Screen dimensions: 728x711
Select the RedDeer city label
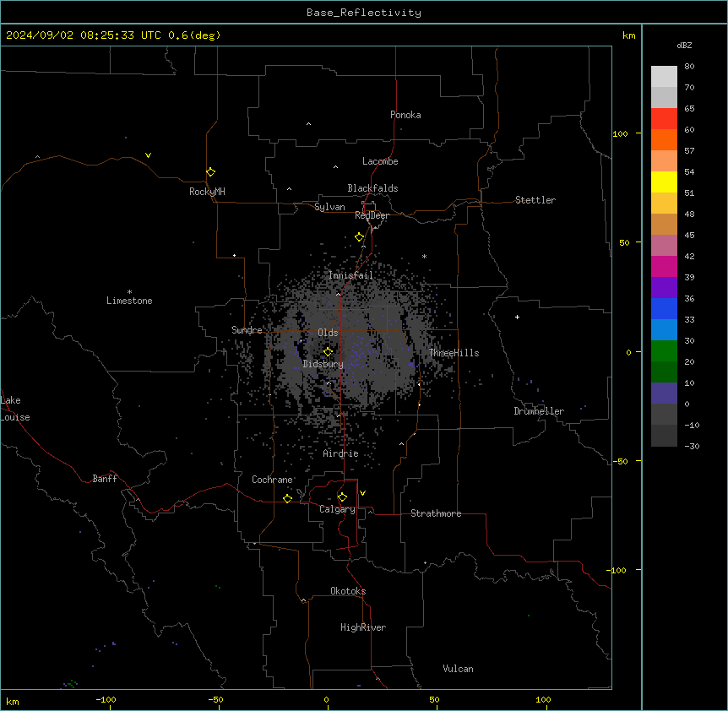click(x=372, y=215)
